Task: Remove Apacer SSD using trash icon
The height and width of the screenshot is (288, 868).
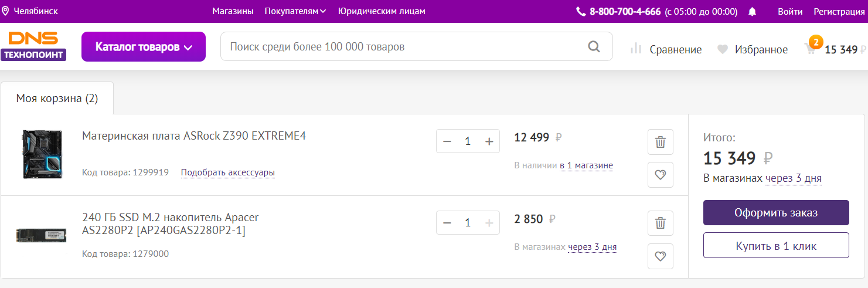Action: point(661,223)
